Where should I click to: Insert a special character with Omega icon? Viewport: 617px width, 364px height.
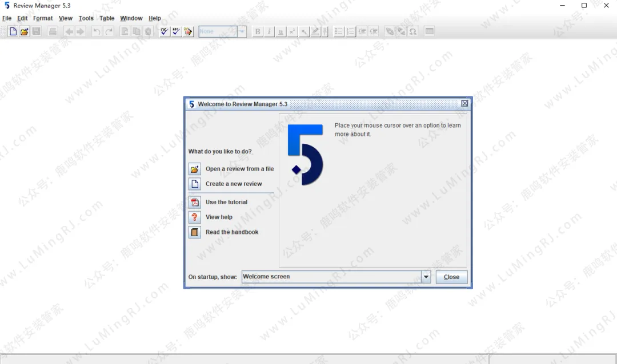click(x=413, y=31)
